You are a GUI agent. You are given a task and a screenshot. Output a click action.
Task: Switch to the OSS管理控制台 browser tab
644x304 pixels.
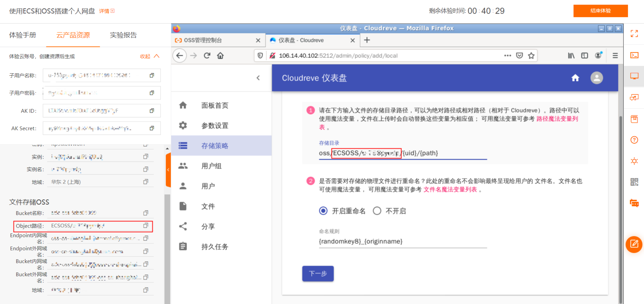click(x=218, y=40)
